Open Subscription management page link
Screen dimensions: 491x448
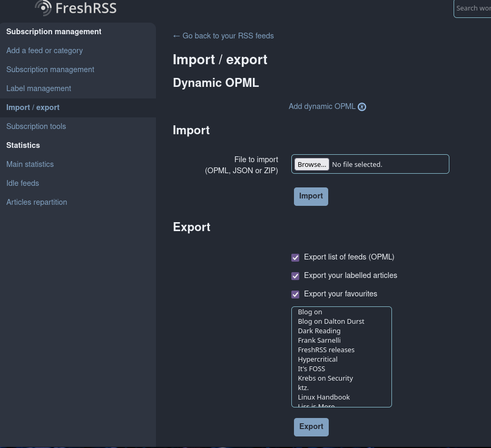click(x=50, y=69)
